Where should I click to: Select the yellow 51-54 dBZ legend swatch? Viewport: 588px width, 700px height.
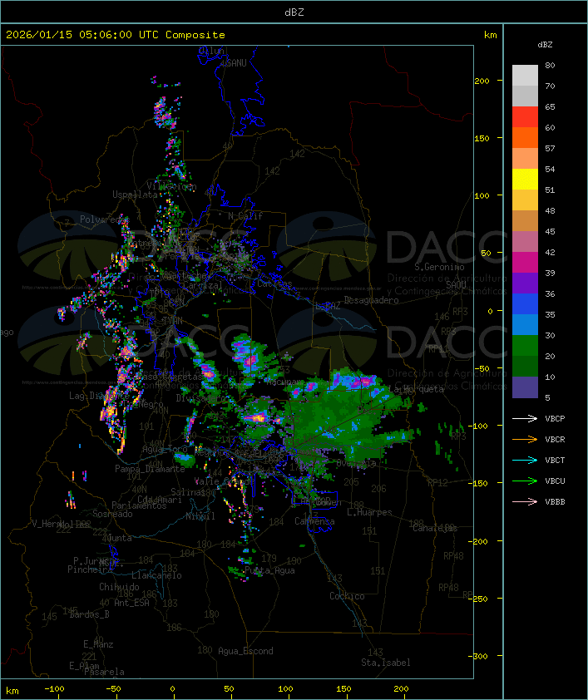pyautogui.click(x=525, y=180)
